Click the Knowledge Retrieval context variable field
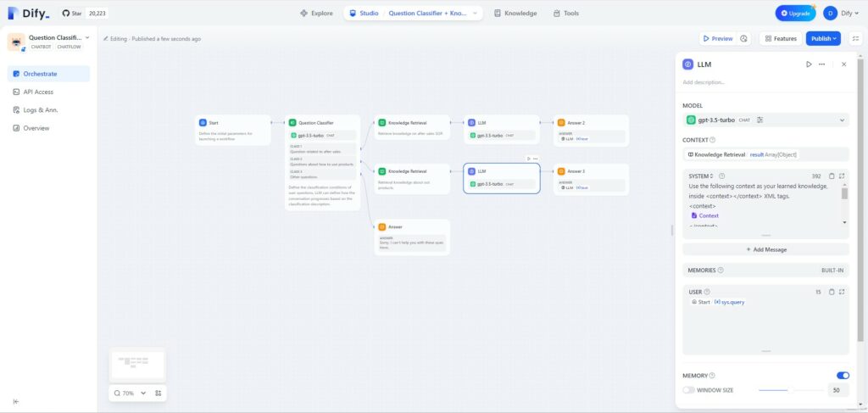The height and width of the screenshot is (413, 868). point(765,154)
